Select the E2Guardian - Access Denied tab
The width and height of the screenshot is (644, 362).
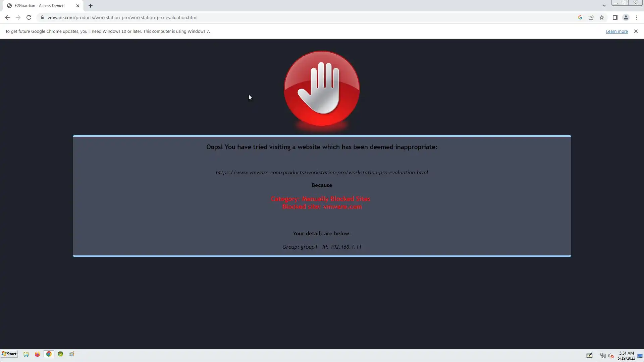click(40, 6)
